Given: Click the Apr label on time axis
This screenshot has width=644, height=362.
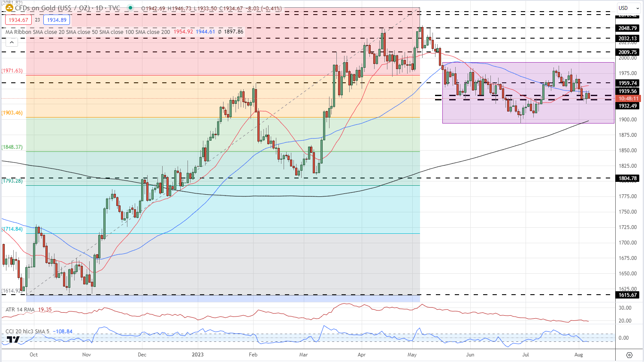Looking at the screenshot, I should pyautogui.click(x=362, y=355).
